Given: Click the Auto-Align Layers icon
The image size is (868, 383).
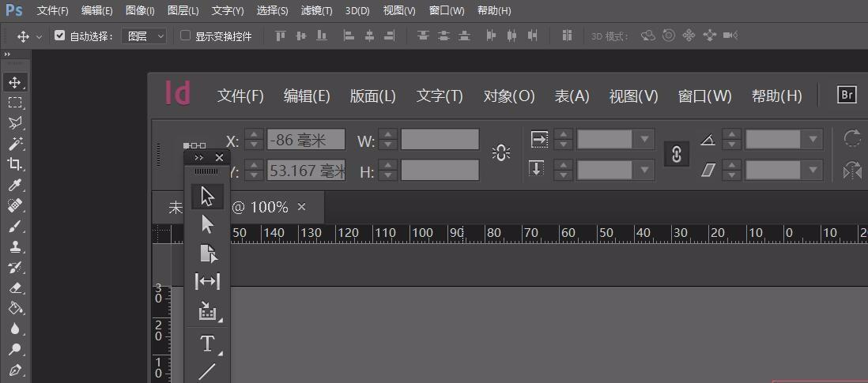Looking at the screenshot, I should [x=567, y=36].
